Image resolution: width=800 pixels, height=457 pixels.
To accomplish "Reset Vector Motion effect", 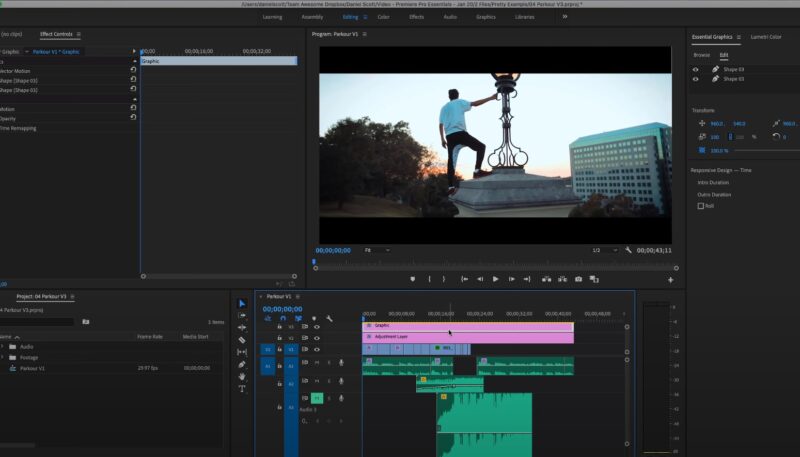I will [x=133, y=69].
